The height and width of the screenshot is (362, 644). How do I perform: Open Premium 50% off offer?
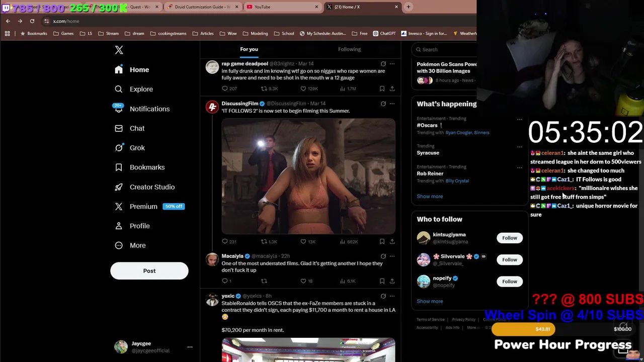click(x=149, y=207)
